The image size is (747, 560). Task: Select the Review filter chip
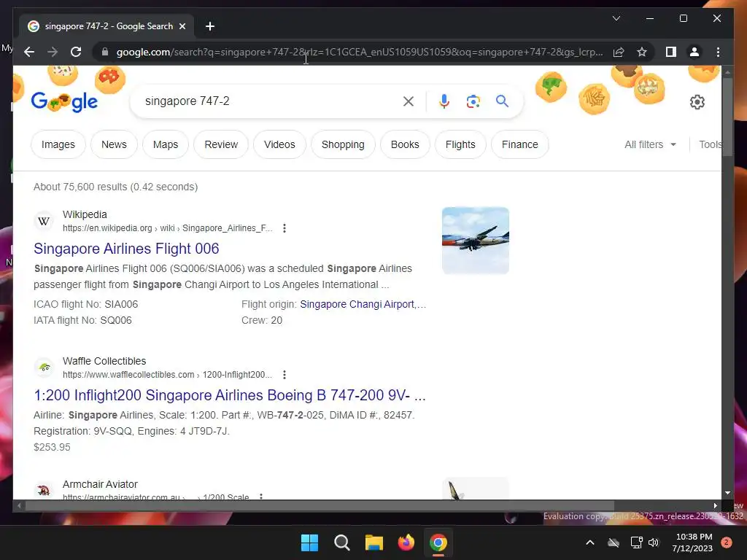pyautogui.click(x=221, y=144)
